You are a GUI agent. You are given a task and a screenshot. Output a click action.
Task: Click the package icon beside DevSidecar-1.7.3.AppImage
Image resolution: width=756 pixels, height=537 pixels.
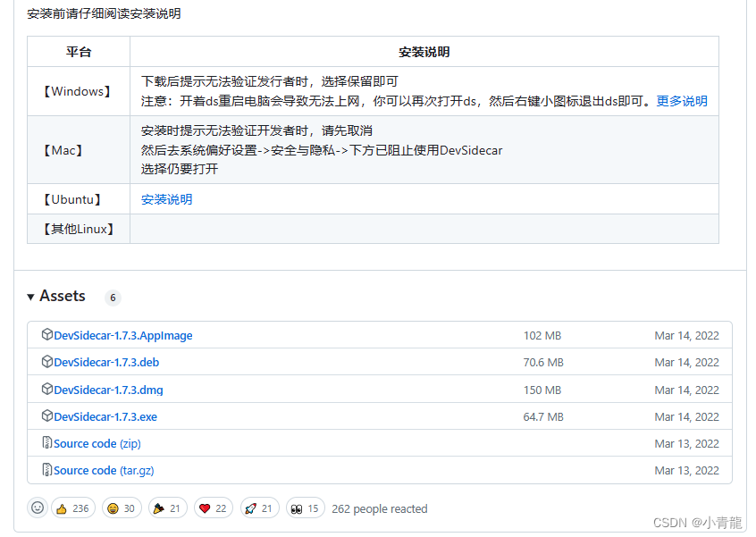click(x=47, y=335)
